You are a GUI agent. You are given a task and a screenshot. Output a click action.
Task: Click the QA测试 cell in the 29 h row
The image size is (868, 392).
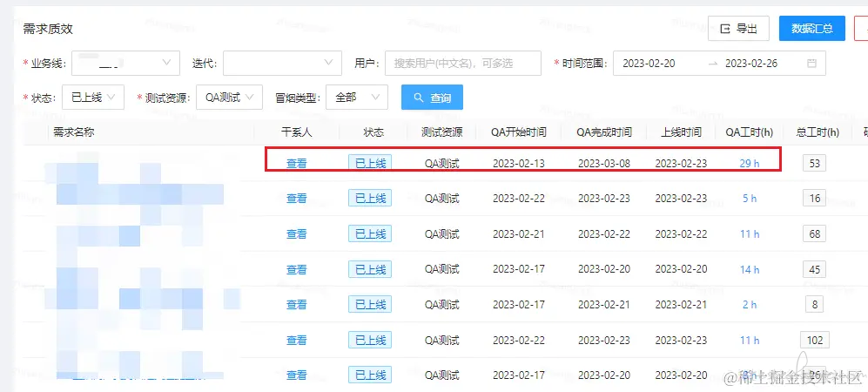click(x=441, y=164)
